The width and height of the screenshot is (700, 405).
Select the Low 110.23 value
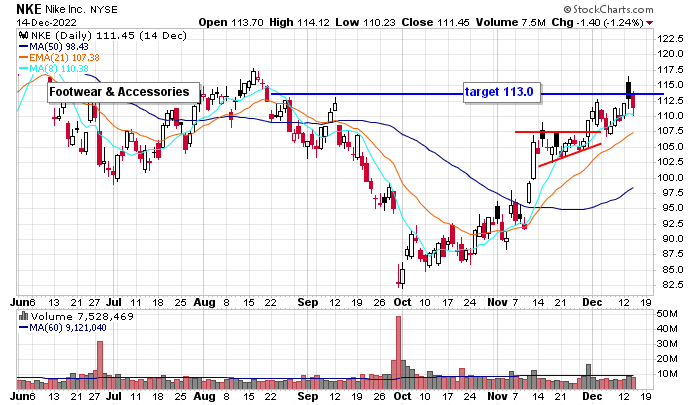pyautogui.click(x=365, y=22)
